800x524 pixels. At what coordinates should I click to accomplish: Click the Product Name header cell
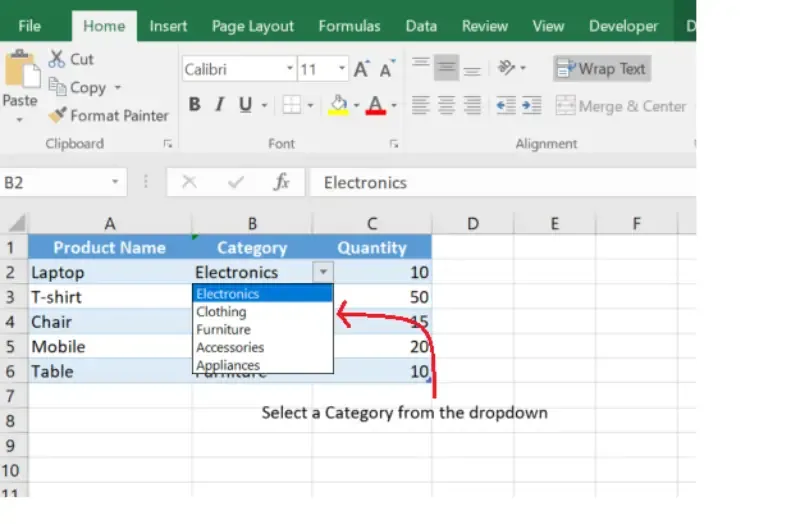pos(110,247)
